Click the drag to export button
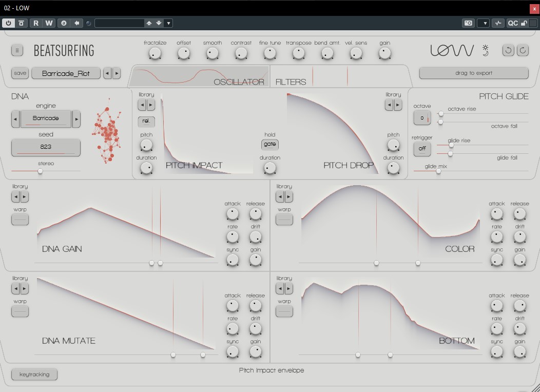The image size is (540, 392). [474, 73]
